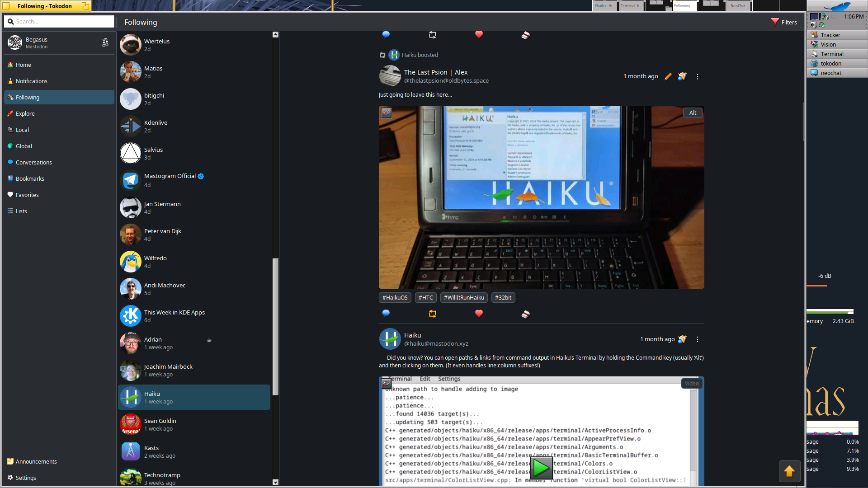Image resolution: width=868 pixels, height=488 pixels.
Task: Select Kasts account in list
Action: [194, 451]
